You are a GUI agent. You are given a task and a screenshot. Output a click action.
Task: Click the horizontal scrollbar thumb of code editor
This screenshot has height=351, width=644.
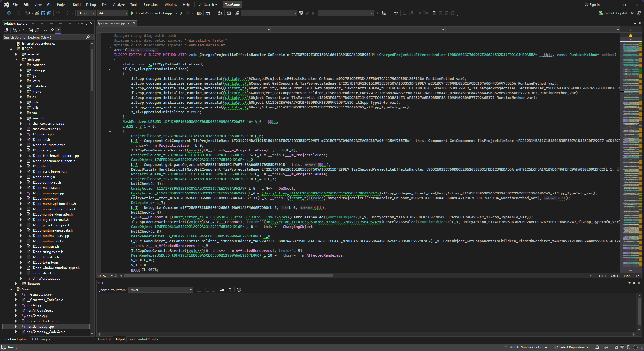click(x=228, y=276)
